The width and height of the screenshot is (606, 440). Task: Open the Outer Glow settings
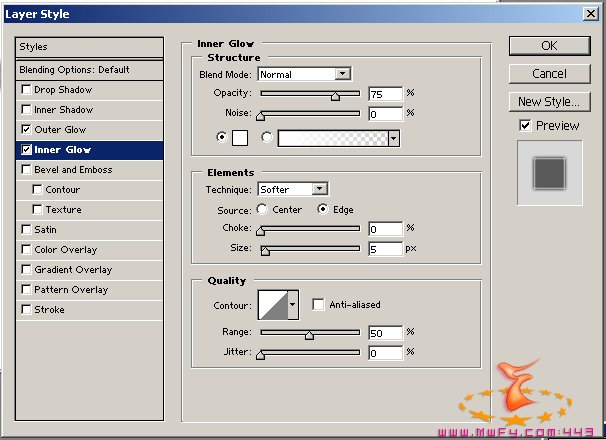pyautogui.click(x=60, y=130)
